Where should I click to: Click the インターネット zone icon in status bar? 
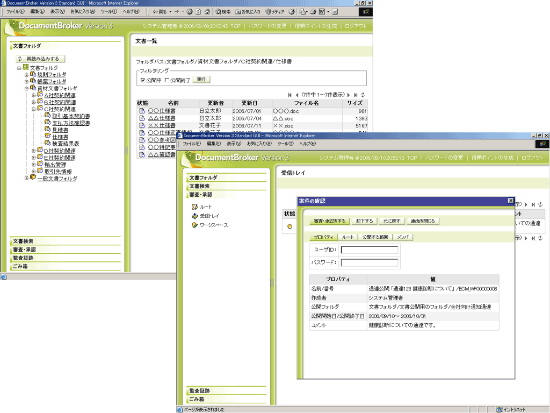click(499, 409)
